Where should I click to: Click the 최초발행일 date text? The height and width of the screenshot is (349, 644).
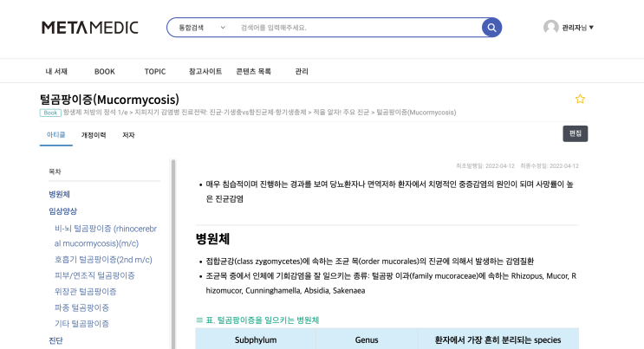(x=485, y=166)
